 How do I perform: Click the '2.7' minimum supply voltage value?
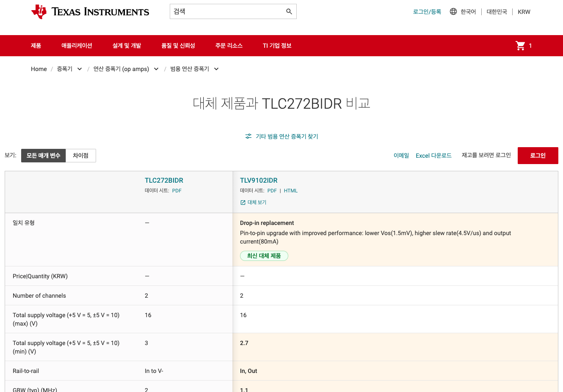244,343
